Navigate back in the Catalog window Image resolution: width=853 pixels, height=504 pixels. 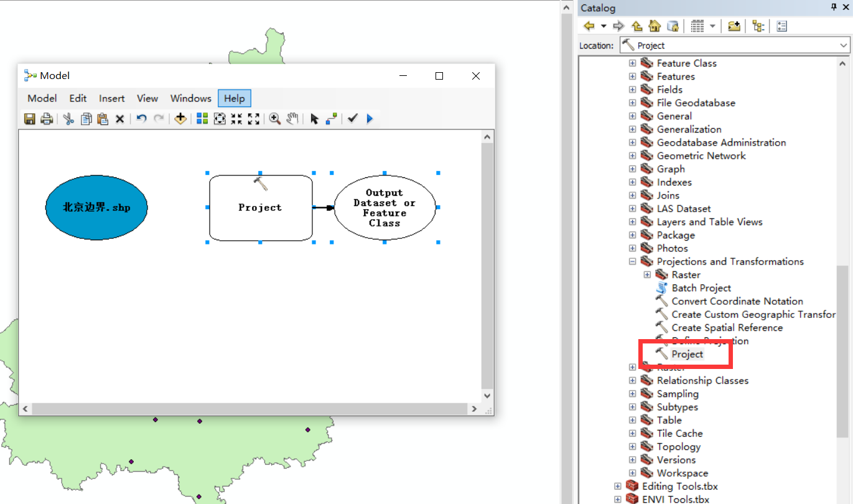point(588,26)
